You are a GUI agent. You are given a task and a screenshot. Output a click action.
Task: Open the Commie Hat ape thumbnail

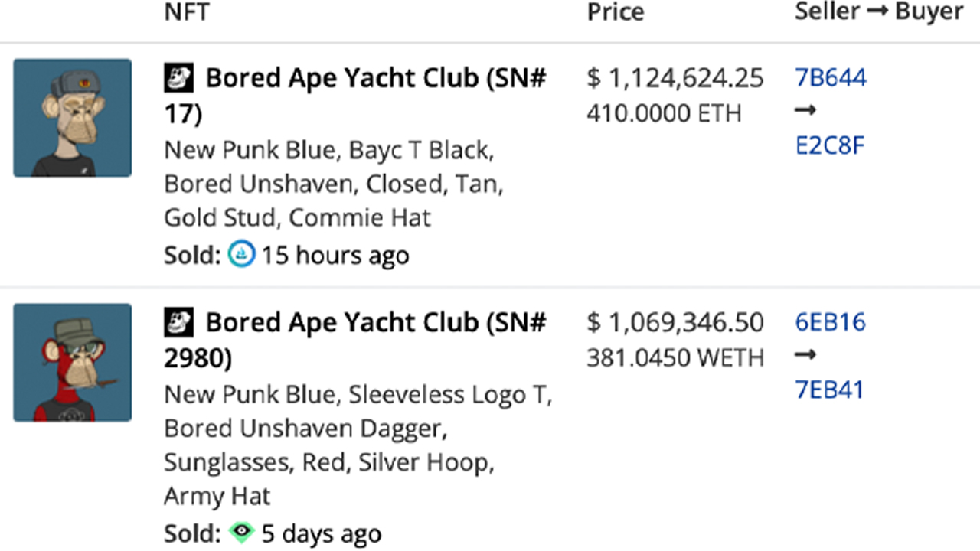[73, 118]
